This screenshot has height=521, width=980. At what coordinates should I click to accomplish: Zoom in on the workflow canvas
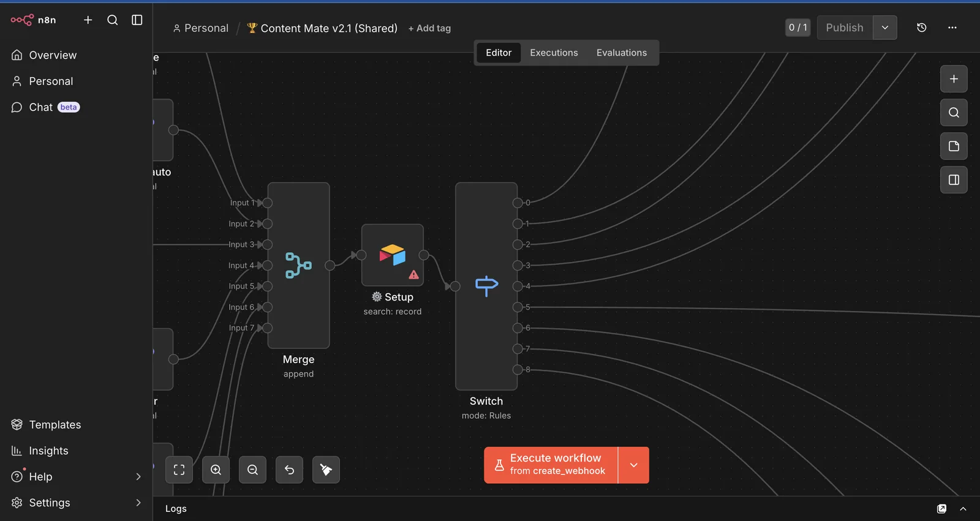216,470
